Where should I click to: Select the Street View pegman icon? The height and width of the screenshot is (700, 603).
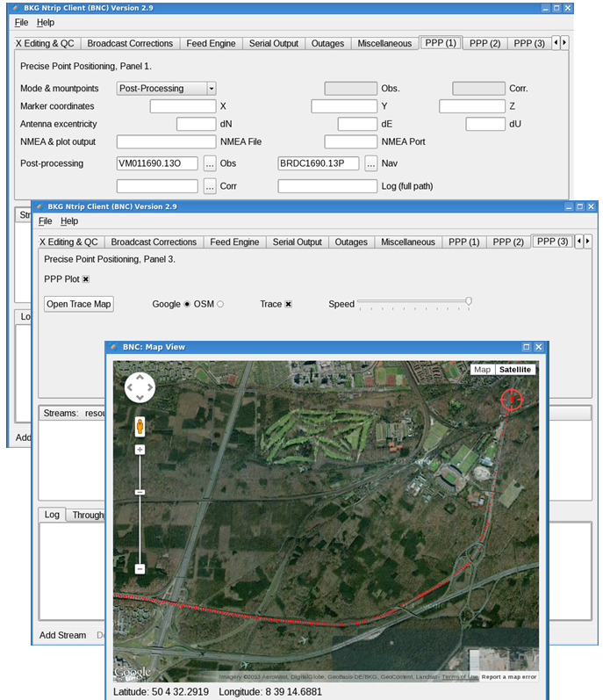click(140, 426)
